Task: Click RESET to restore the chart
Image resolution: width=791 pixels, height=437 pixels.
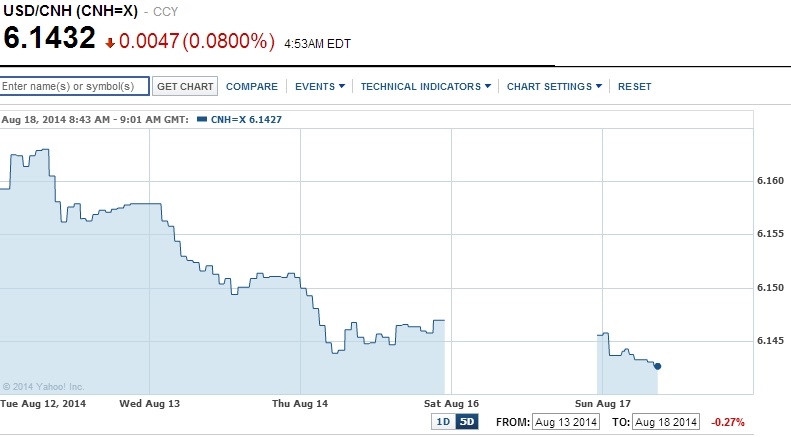Action: [x=635, y=87]
